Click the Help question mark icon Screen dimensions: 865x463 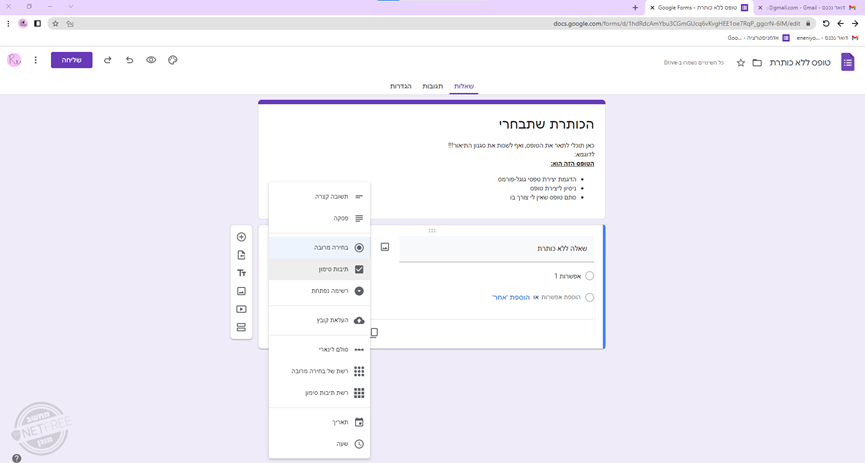click(17, 458)
